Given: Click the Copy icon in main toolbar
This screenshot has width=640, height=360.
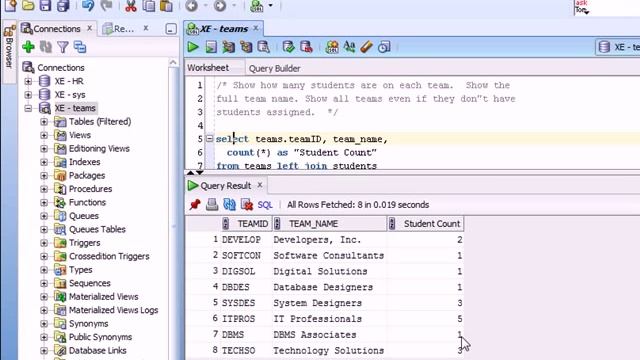Looking at the screenshot, I should (x=149, y=6).
